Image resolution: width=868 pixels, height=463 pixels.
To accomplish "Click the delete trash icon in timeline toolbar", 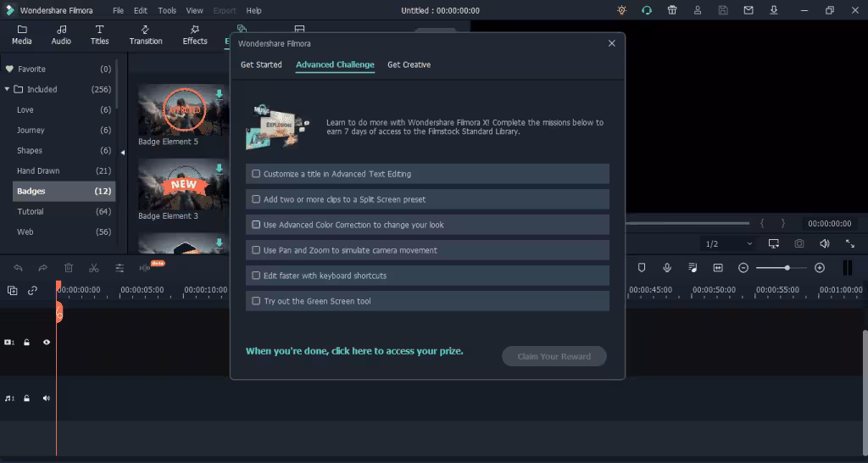I will coord(69,268).
